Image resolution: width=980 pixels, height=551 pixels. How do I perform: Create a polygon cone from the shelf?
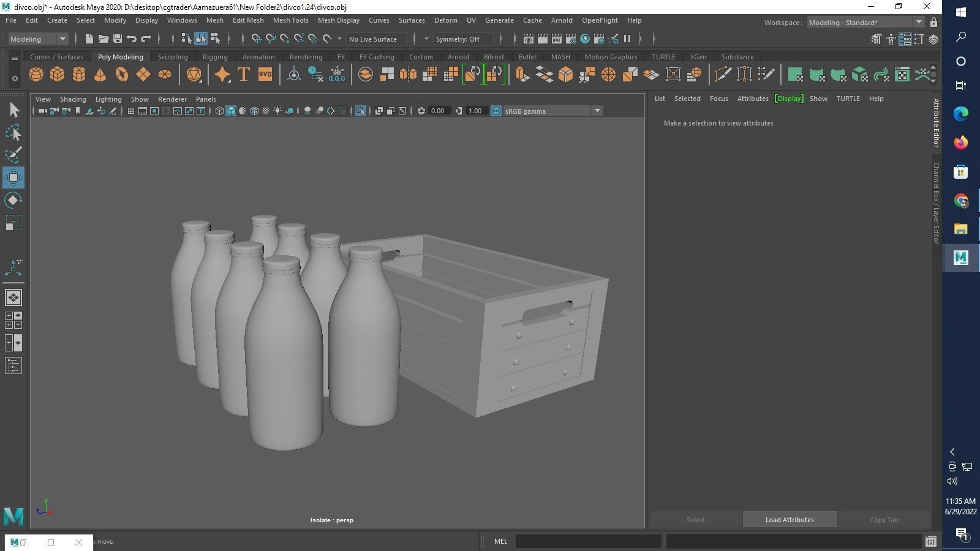click(x=100, y=75)
